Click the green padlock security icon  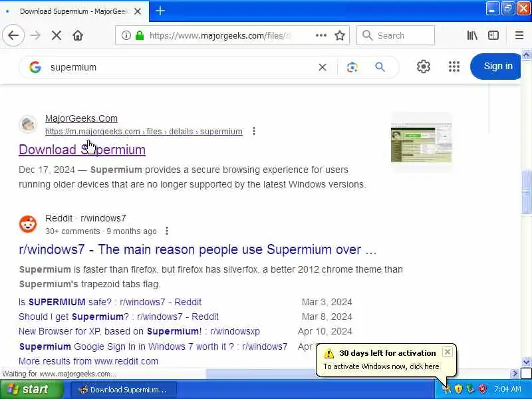coord(140,35)
